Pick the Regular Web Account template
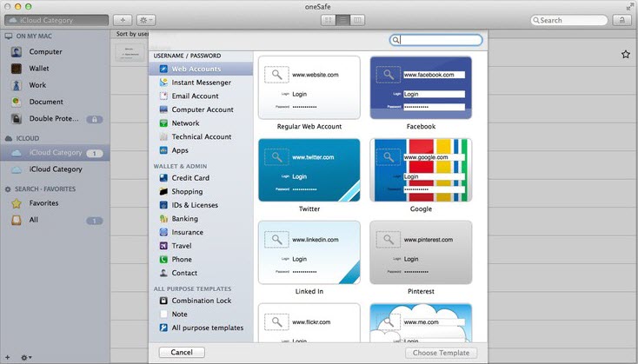This screenshot has height=364, width=638. tap(309, 88)
